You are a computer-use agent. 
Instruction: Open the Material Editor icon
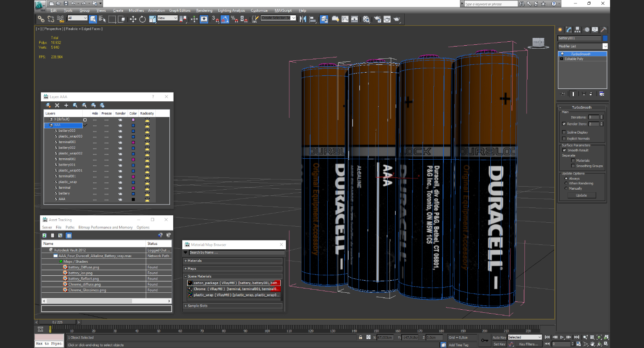(x=366, y=19)
